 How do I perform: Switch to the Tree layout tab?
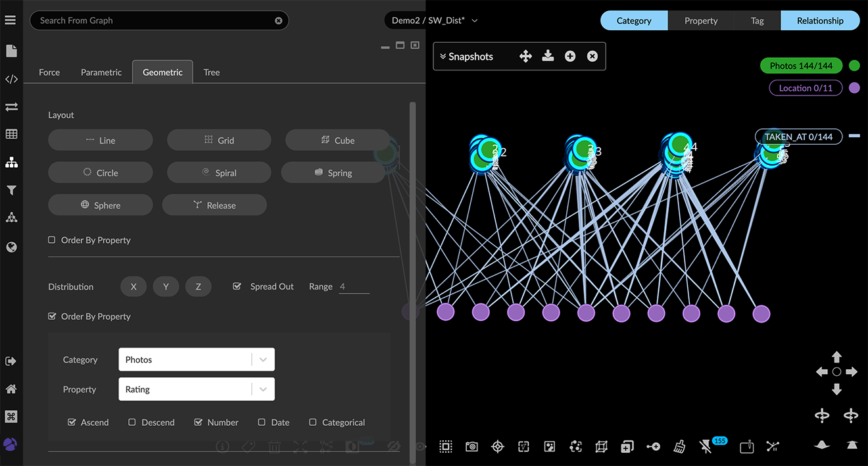tap(212, 72)
